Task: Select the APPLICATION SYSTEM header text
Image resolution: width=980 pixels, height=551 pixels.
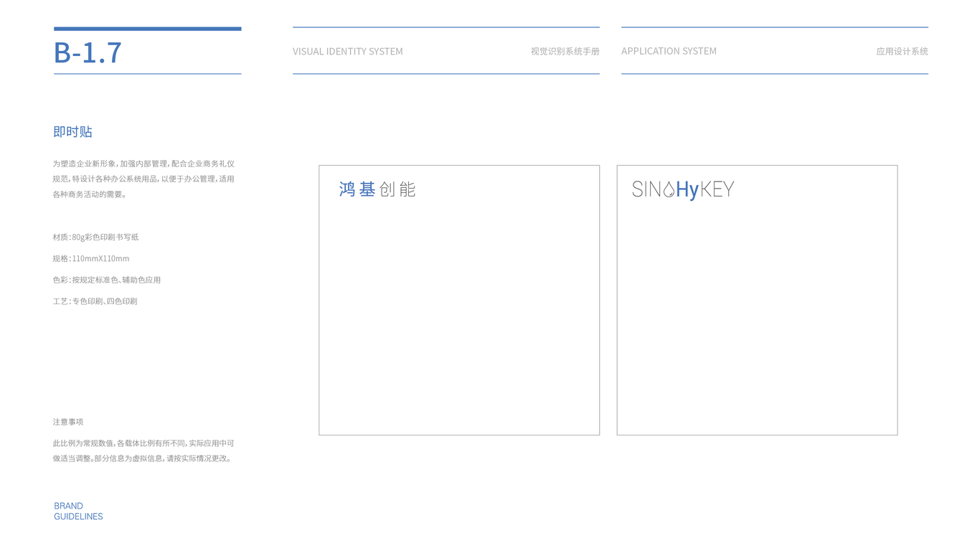Action: (669, 51)
